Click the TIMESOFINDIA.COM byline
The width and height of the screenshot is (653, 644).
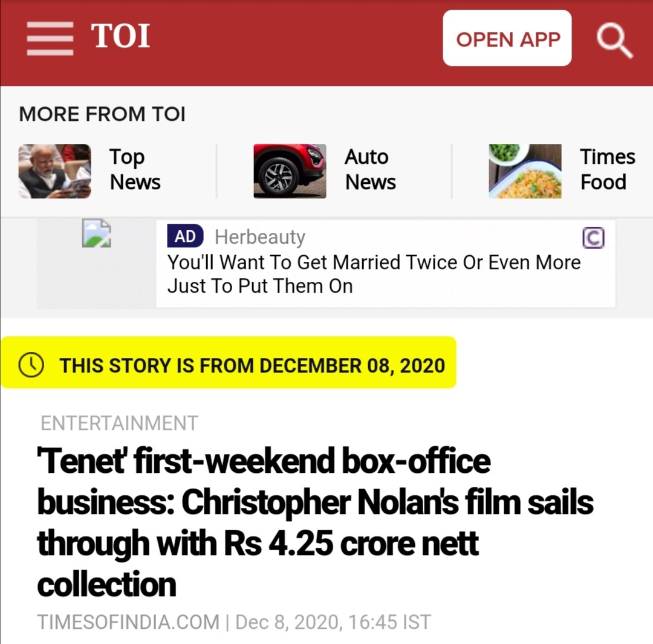pos(128,622)
